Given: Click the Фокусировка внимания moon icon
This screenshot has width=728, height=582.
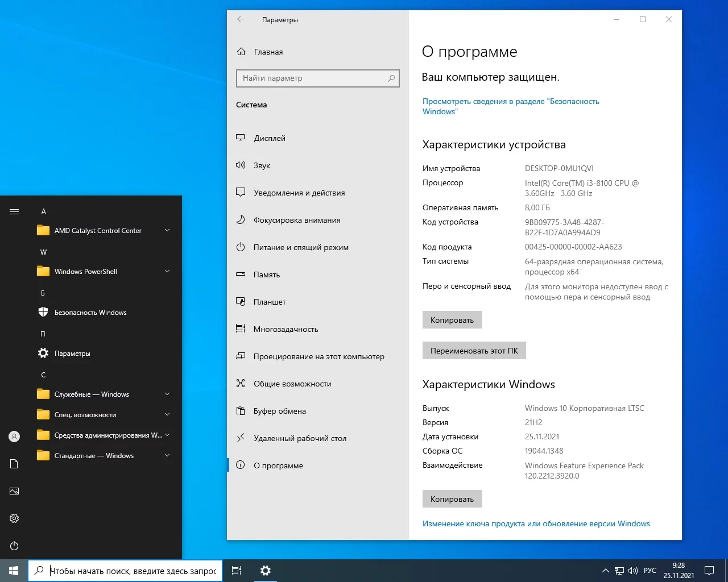Looking at the screenshot, I should (241, 220).
